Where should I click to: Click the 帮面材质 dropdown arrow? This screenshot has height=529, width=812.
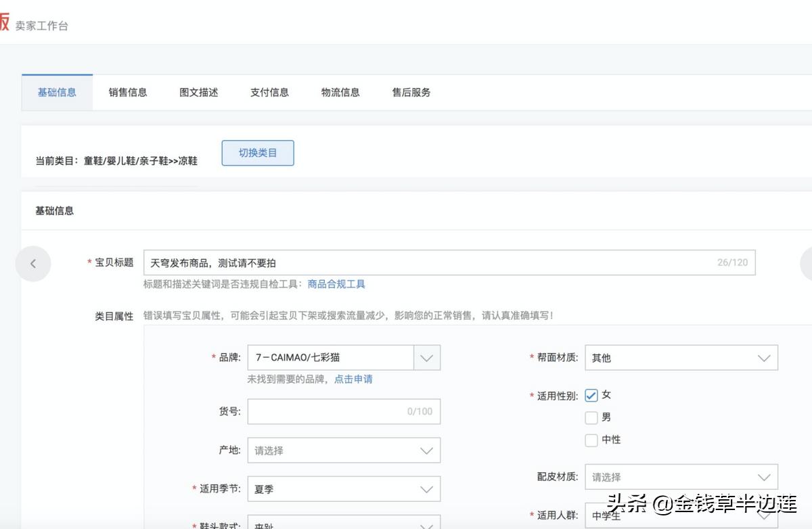764,357
